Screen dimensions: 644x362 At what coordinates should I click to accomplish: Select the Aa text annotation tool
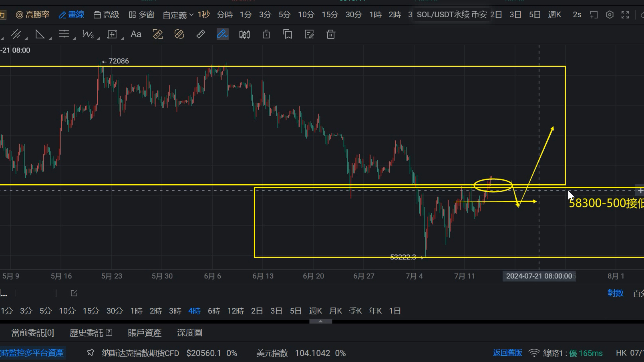[x=136, y=34]
